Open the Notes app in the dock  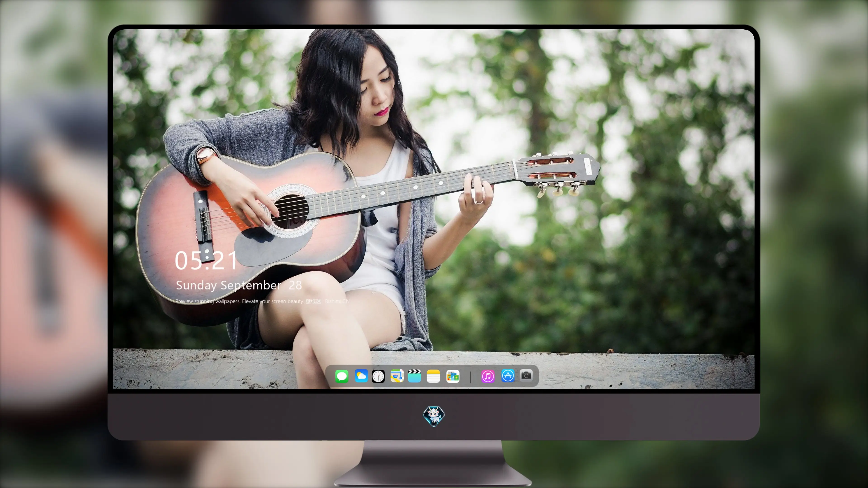tap(433, 376)
